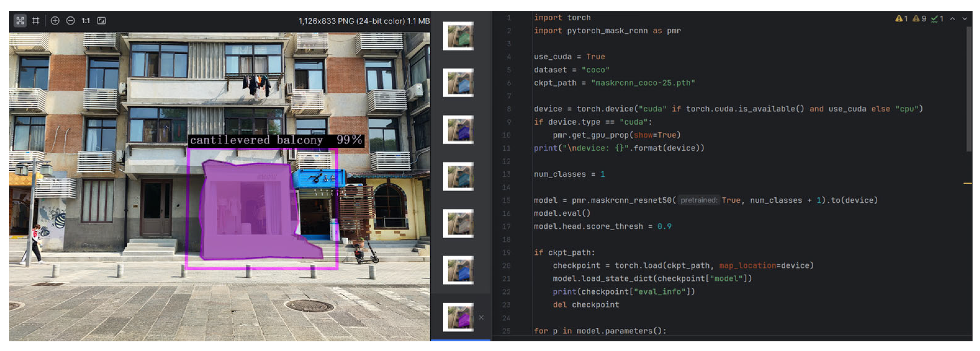Go to previous highlighted error arrow

(952, 18)
